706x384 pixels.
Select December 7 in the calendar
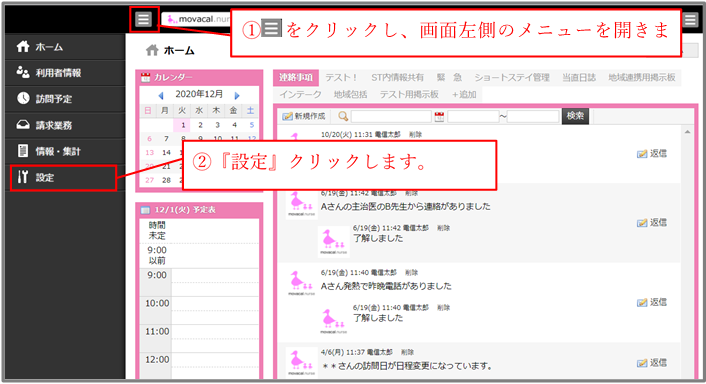coord(166,139)
